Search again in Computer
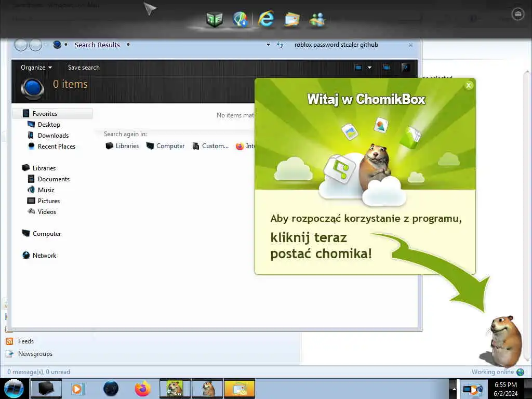This screenshot has width=532, height=399. 165,146
